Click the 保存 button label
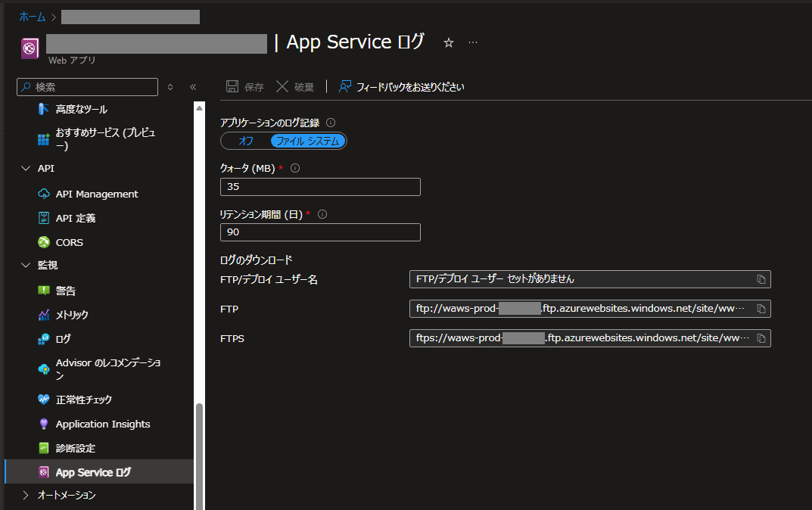Image resolution: width=812 pixels, height=510 pixels. tap(254, 87)
